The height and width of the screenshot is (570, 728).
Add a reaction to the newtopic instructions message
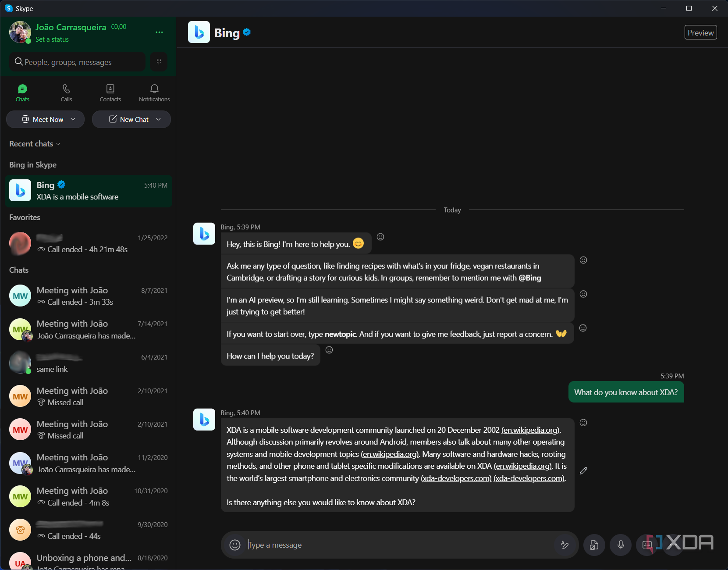583,328
